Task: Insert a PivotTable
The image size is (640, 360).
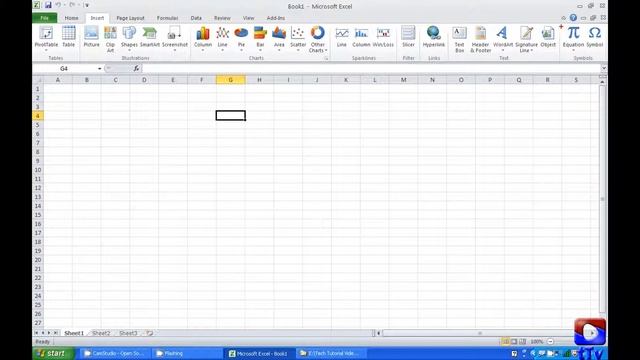Action: 46,38
